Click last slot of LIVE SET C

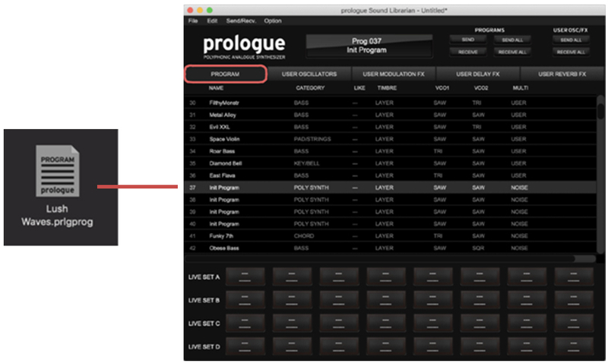tap(573, 323)
